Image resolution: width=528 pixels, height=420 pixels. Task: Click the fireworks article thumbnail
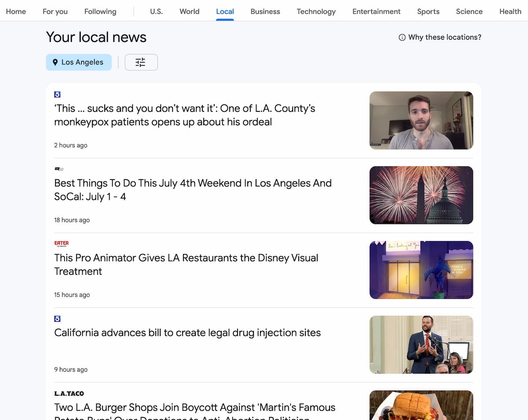coord(421,195)
